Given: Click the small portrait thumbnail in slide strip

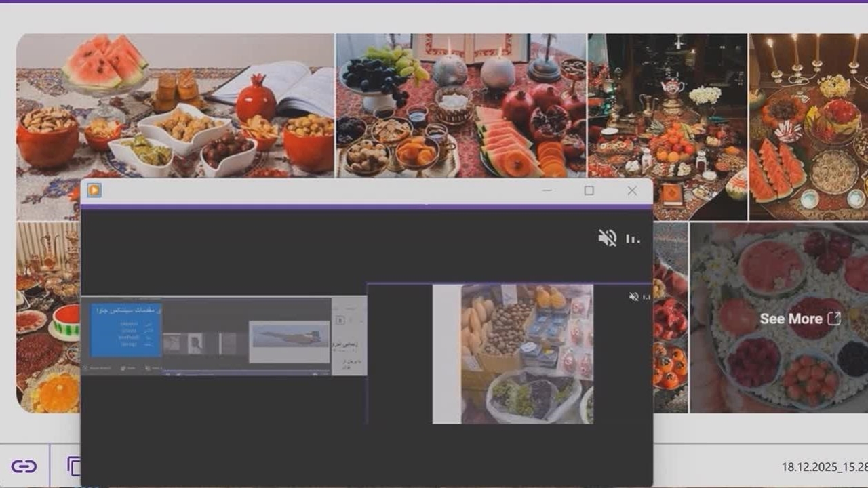Looking at the screenshot, I should 195,344.
